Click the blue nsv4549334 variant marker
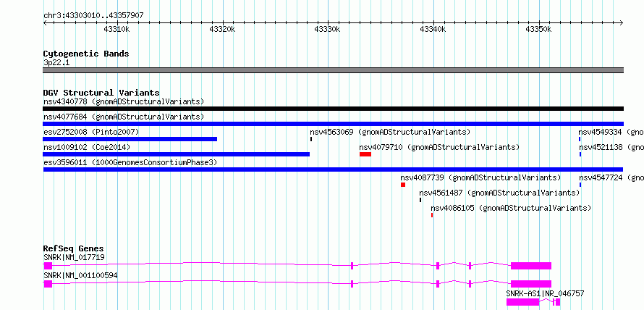Viewport: 644px width, 310px height. [x=580, y=139]
